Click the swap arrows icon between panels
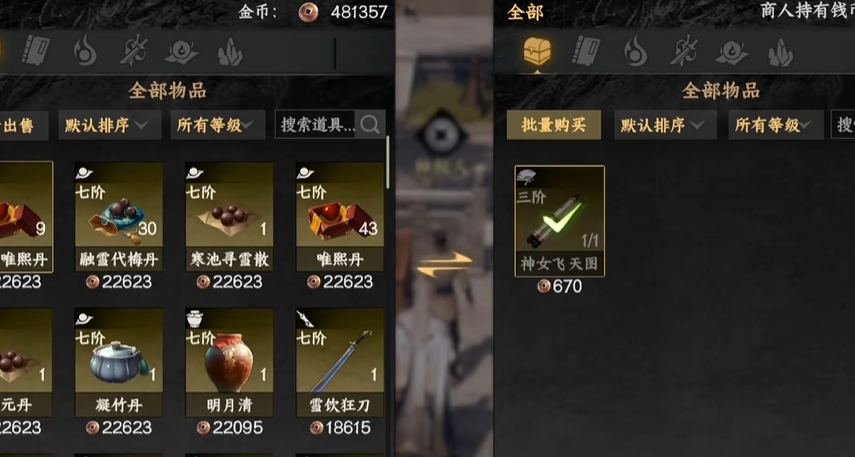 pyautogui.click(x=444, y=264)
